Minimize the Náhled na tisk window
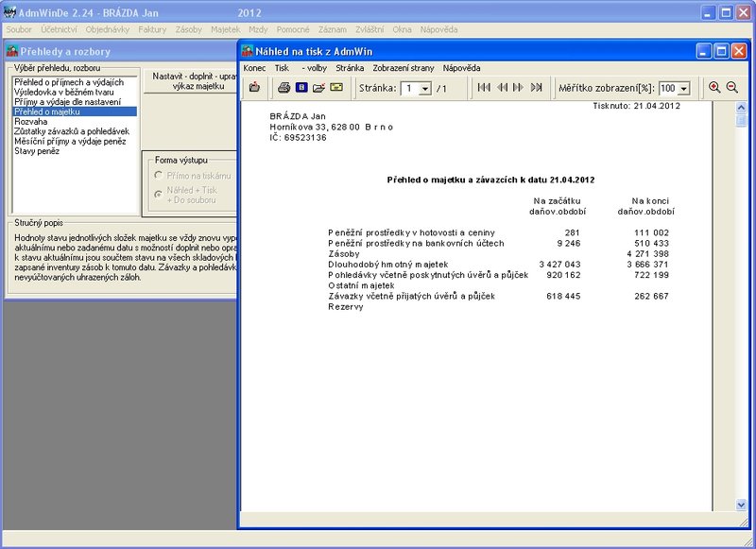Image resolution: width=756 pixels, height=549 pixels. [703, 51]
